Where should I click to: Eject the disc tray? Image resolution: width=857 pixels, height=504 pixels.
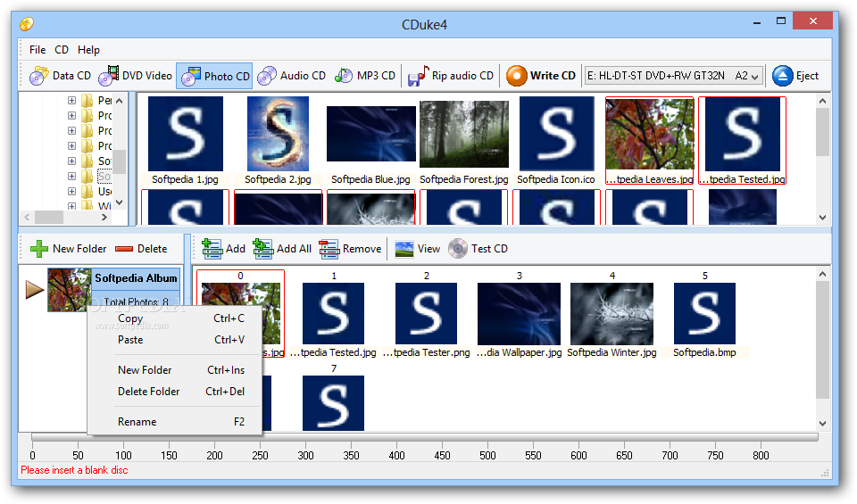pyautogui.click(x=795, y=76)
